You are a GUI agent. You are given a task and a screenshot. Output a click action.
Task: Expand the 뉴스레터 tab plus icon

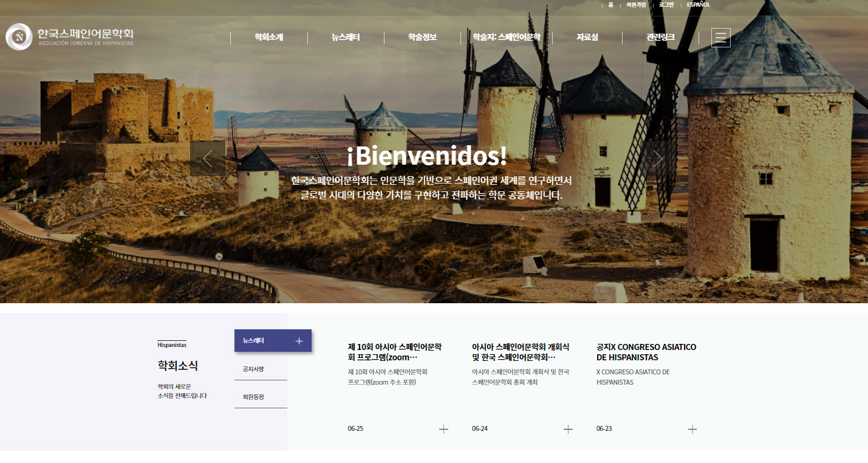[299, 341]
